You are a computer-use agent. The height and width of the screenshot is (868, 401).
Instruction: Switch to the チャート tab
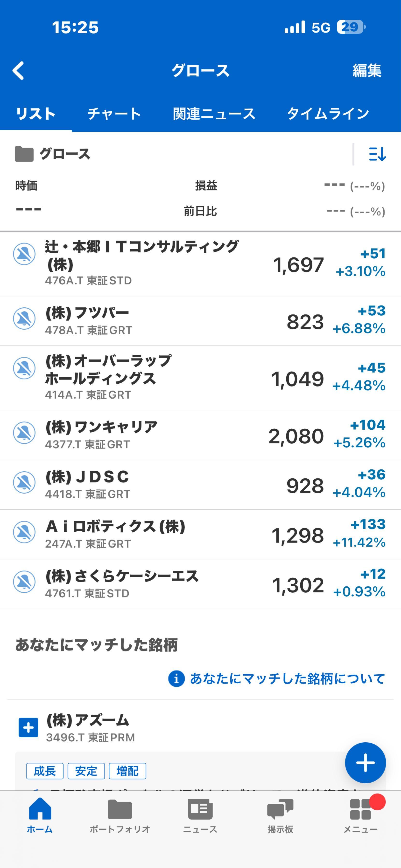tap(114, 114)
